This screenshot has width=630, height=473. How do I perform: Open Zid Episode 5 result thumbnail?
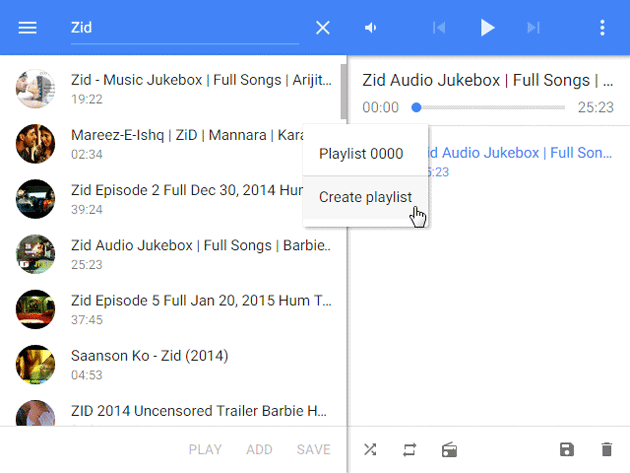pos(35,309)
